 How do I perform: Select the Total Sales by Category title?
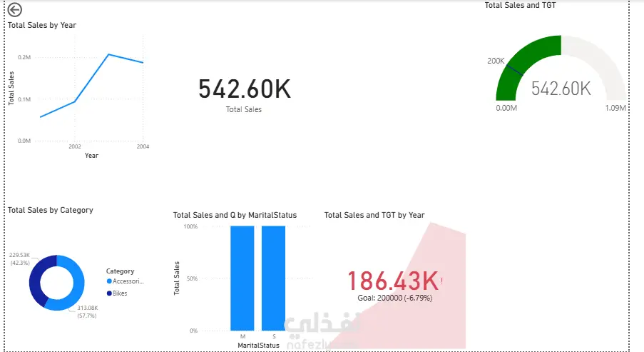[51, 210]
